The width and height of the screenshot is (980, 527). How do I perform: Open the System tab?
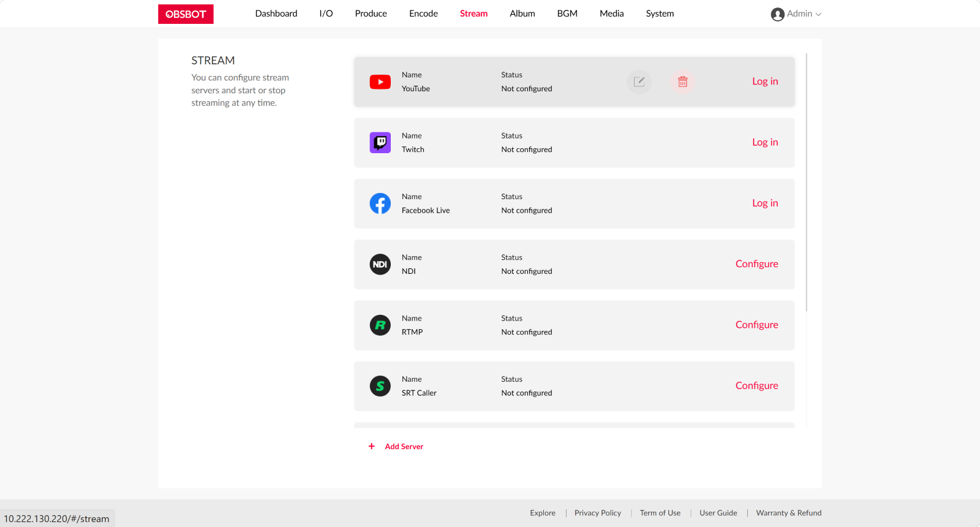[660, 13]
